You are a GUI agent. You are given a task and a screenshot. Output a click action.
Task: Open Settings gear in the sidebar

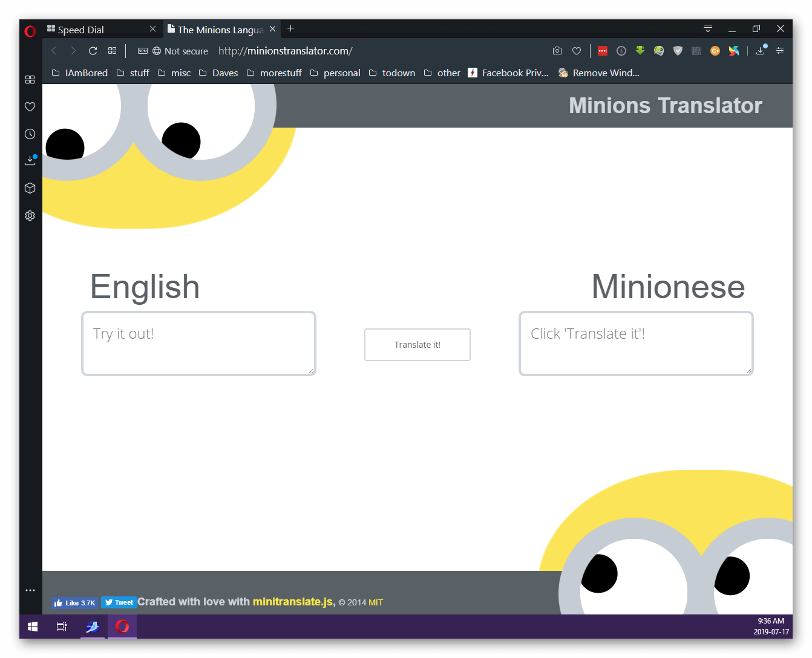point(30,215)
